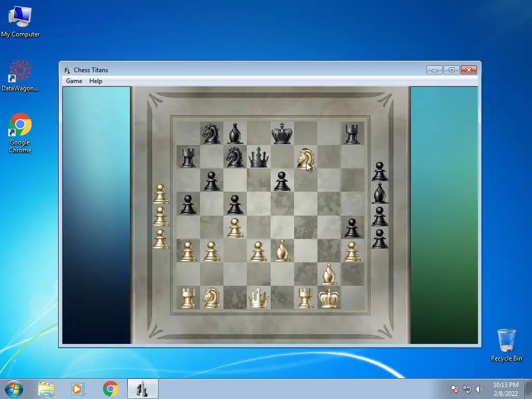Open Windows Explorer from the taskbar
Image resolution: width=532 pixels, height=399 pixels.
pos(46,389)
